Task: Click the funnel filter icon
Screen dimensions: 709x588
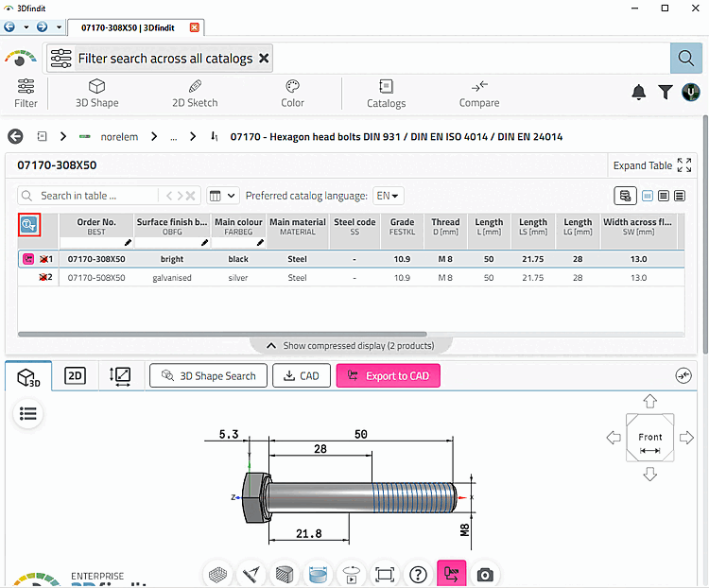Action: coord(666,93)
